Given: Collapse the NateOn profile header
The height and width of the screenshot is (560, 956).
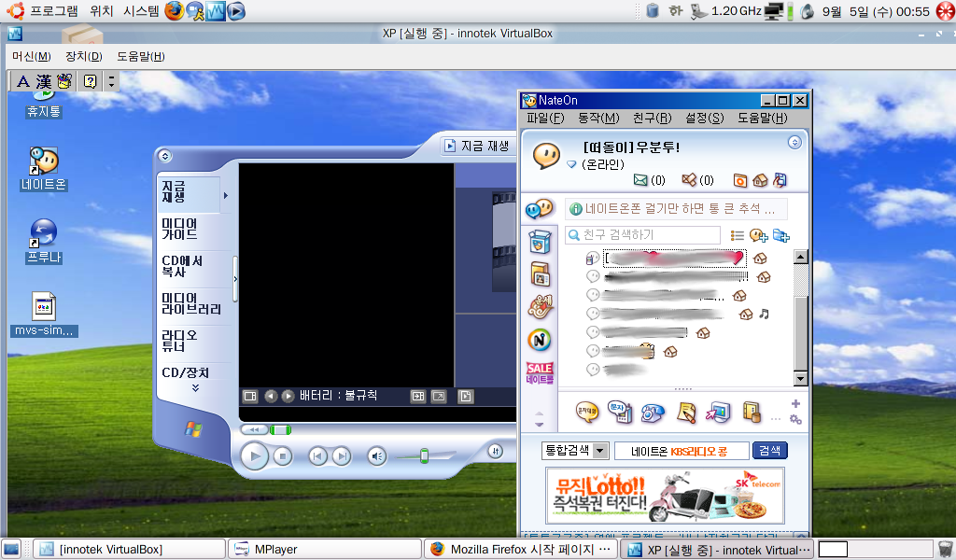Looking at the screenshot, I should coord(794,143).
